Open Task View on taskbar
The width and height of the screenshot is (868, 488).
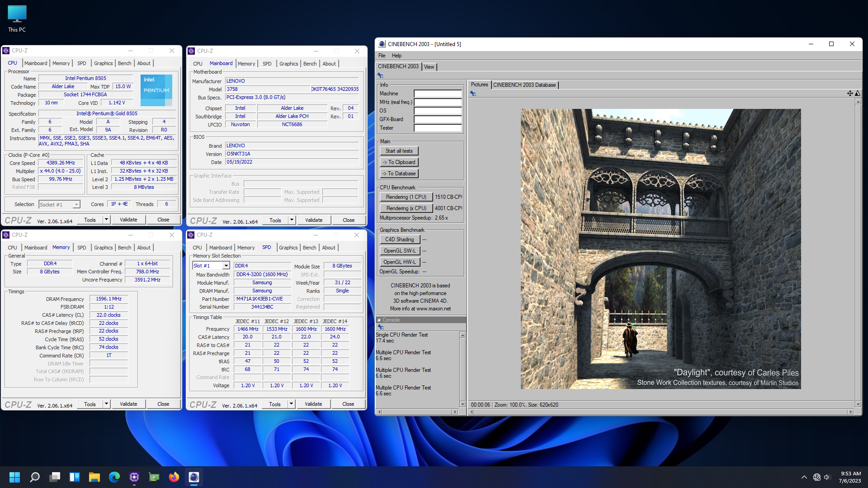coord(55,477)
